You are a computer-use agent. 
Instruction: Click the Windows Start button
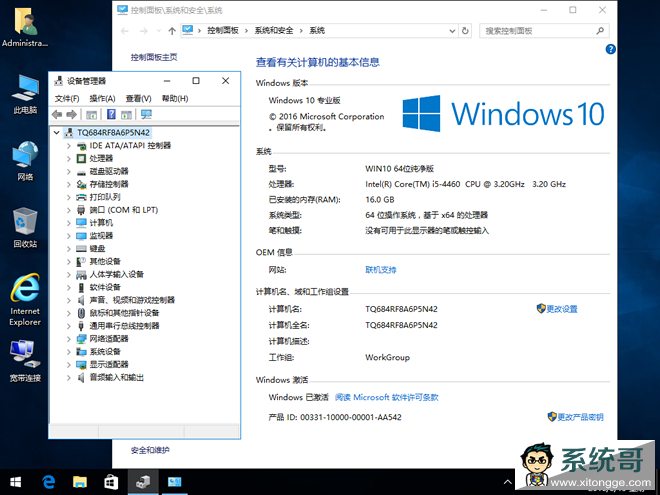pyautogui.click(x=16, y=482)
